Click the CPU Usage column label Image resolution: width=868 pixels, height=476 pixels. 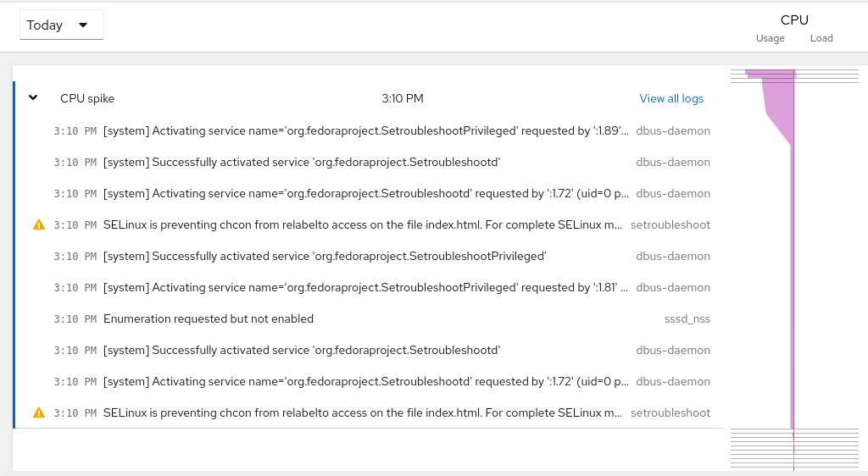(x=770, y=38)
